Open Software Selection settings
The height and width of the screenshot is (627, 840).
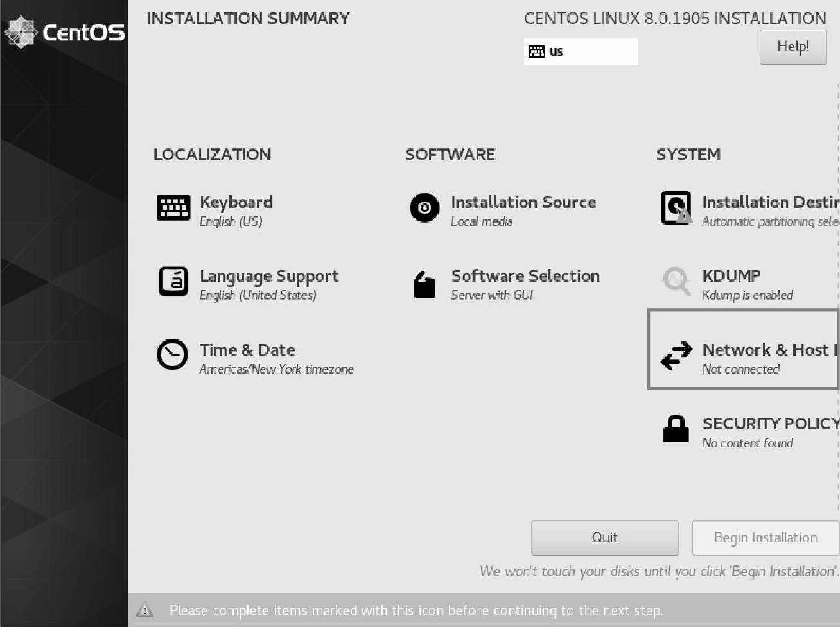pyautogui.click(x=525, y=276)
